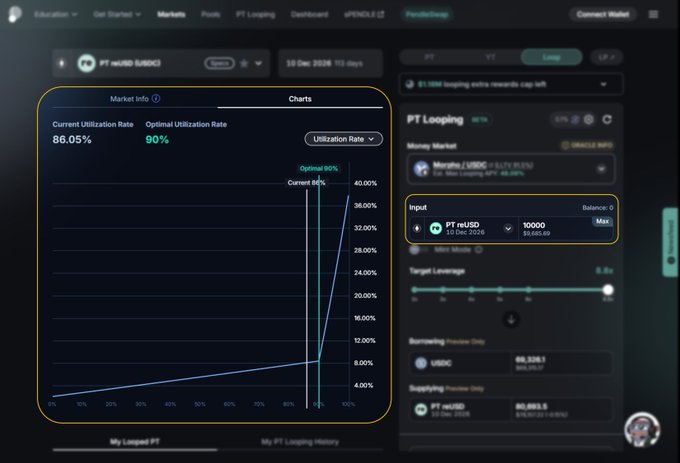Open the hamburger menu icon
Image resolution: width=680 pixels, height=463 pixels.
(x=654, y=14)
